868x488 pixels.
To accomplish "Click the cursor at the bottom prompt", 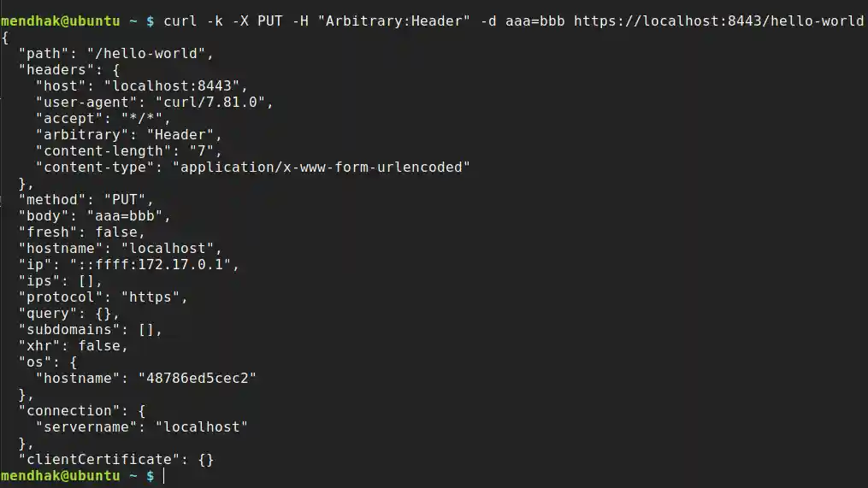I will click(163, 475).
